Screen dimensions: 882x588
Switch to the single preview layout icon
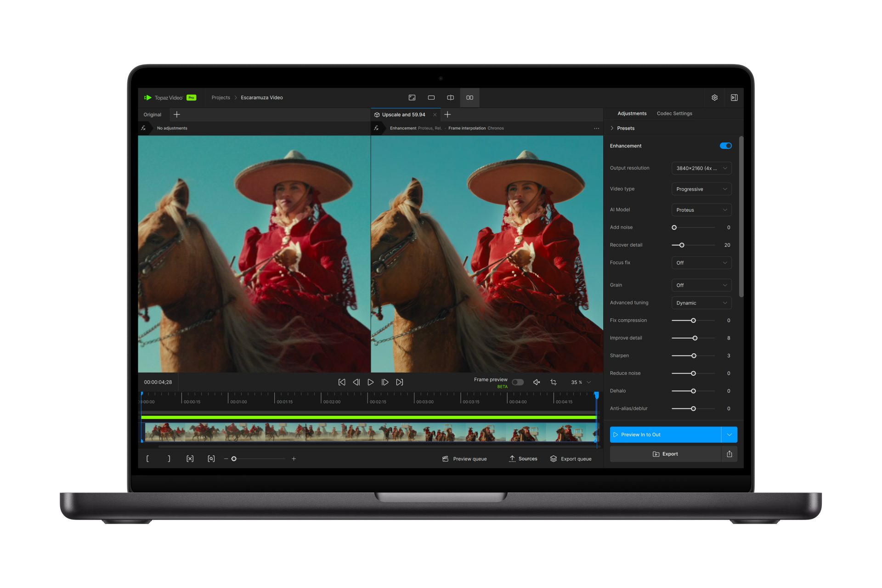tap(431, 97)
